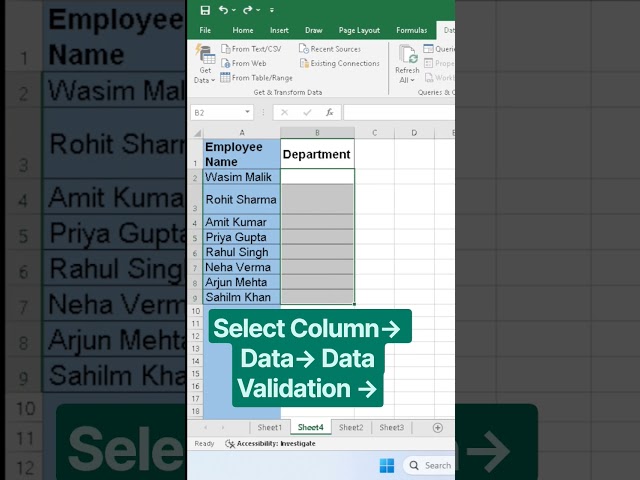Viewport: 640px width, 480px height.
Task: Open Recent Sources
Action: 330,49
